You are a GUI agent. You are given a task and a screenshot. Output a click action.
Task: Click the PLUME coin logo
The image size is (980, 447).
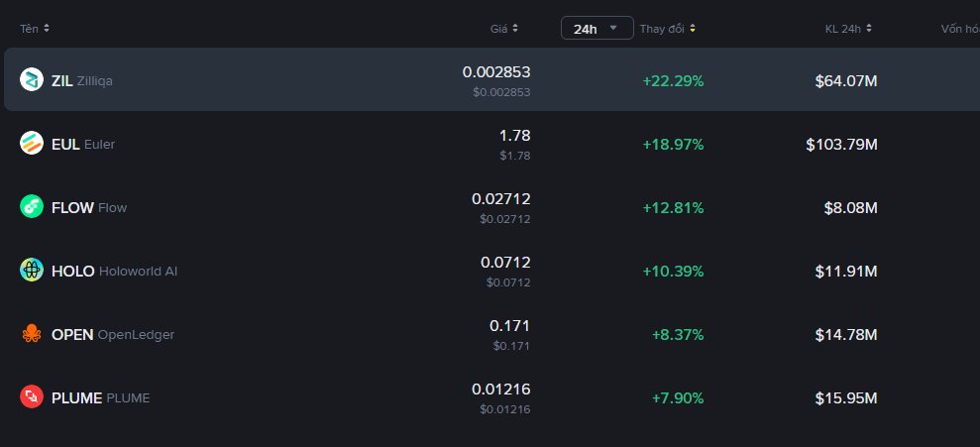point(32,397)
